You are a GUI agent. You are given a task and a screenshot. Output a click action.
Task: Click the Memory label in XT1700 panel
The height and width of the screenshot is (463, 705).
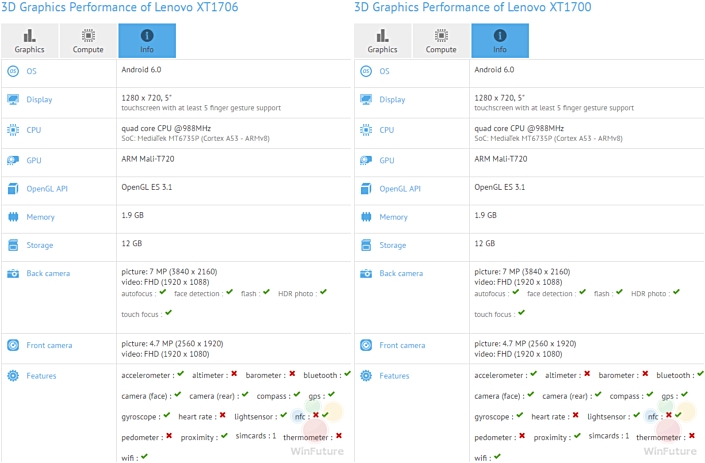click(393, 217)
